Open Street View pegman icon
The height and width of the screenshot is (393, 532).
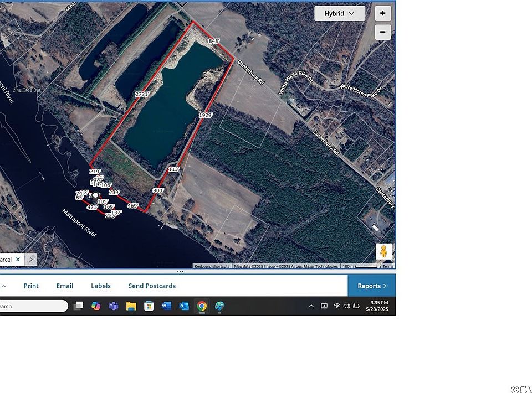[x=383, y=251]
